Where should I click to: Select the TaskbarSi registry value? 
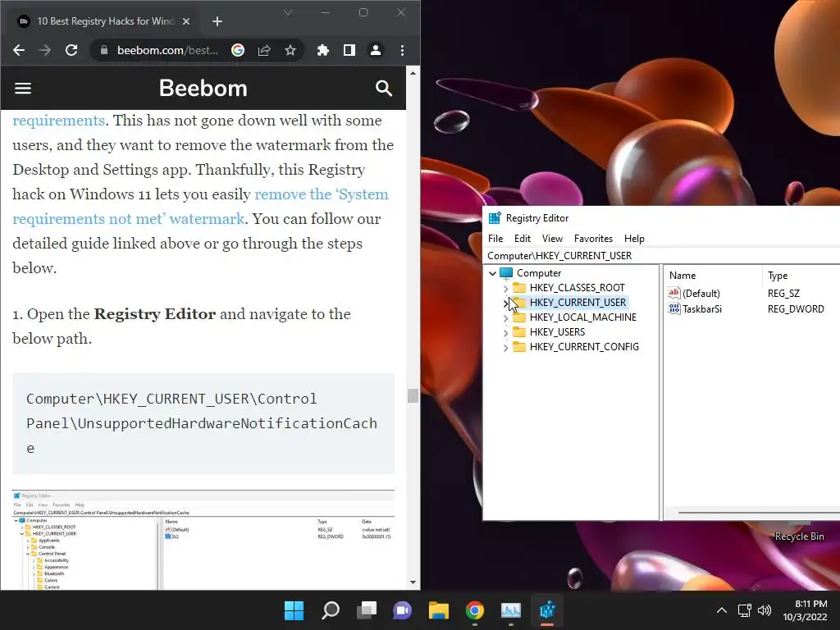(x=702, y=309)
